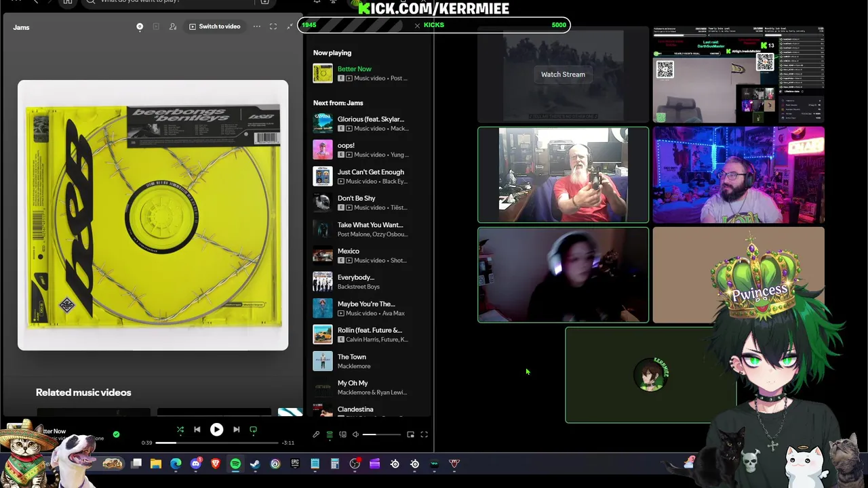Open the fullscreen view from the Jams header

(273, 26)
